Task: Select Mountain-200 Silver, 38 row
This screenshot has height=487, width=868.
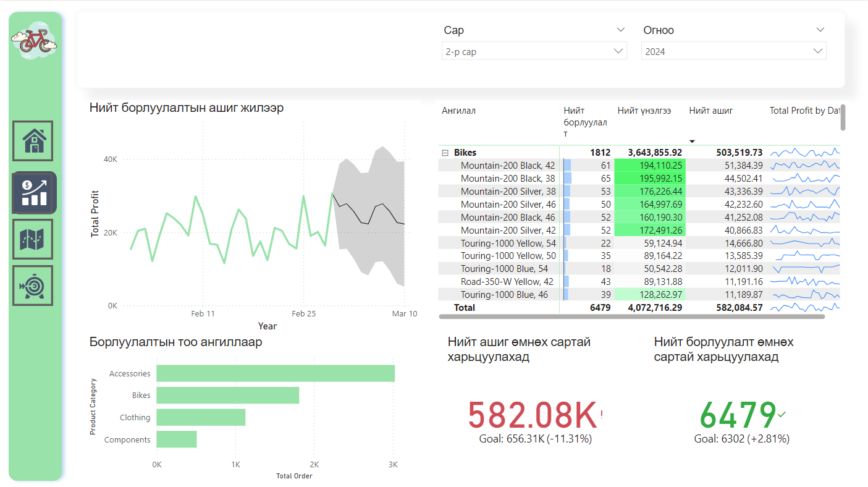Action: (639, 191)
